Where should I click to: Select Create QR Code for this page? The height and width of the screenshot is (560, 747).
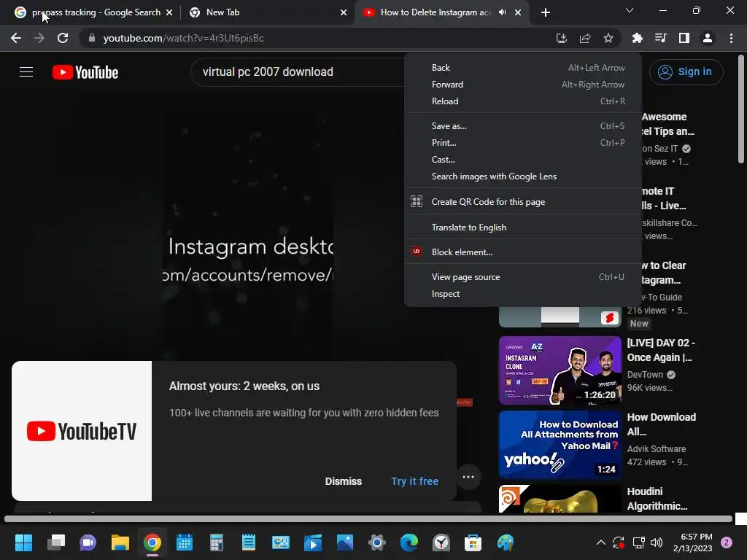pyautogui.click(x=523, y=201)
